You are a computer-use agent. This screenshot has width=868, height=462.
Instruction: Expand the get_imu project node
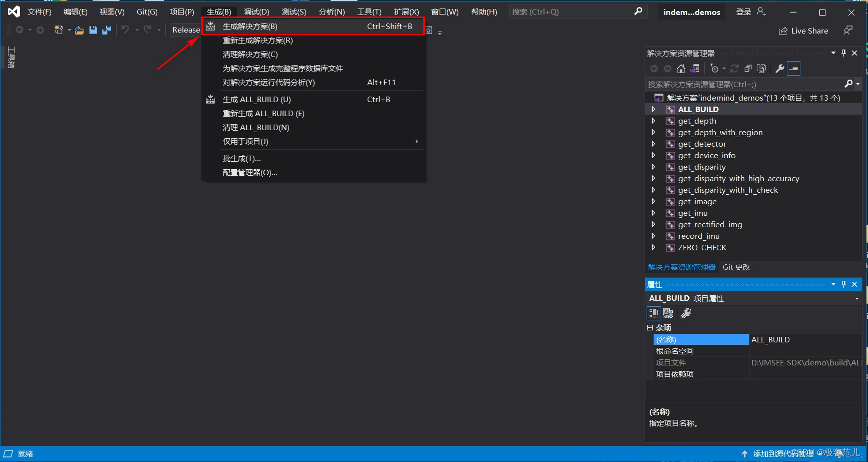(653, 213)
